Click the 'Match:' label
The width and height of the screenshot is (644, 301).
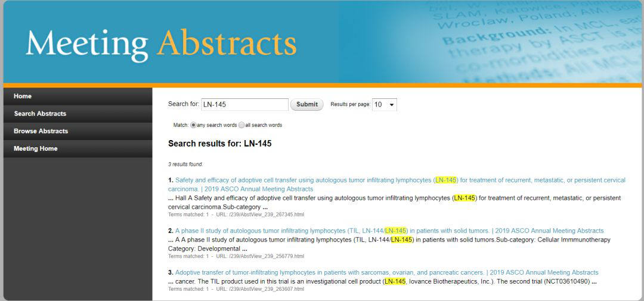pyautogui.click(x=181, y=125)
